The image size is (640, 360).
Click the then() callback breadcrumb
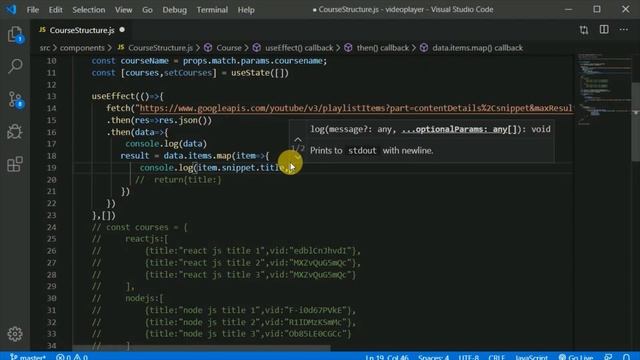[x=382, y=48]
